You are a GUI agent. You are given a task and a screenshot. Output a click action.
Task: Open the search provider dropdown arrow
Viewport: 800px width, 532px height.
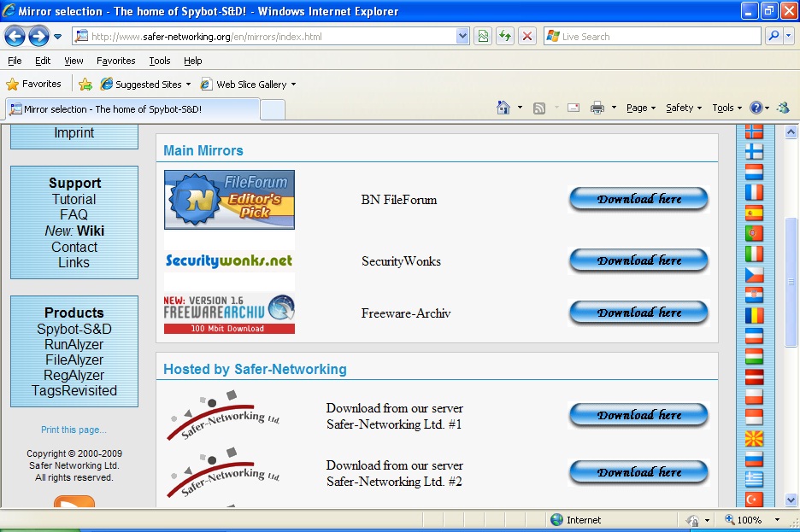(789, 36)
